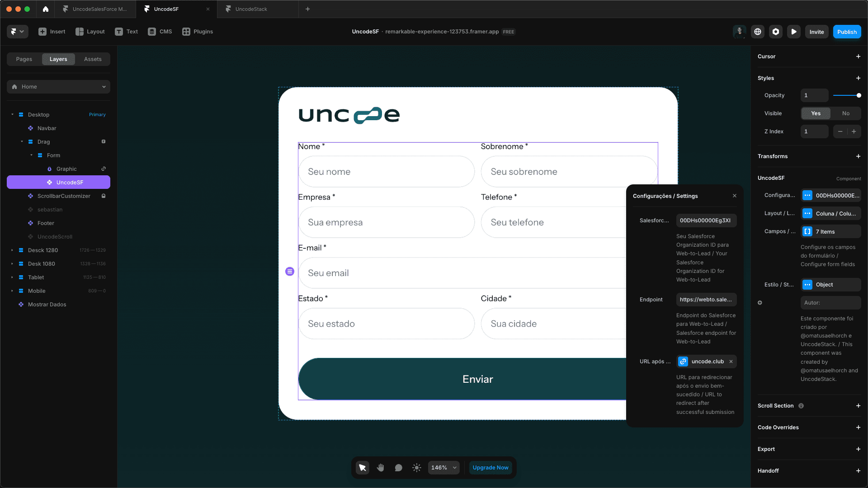Click the Invite button
Image resolution: width=868 pixels, height=488 pixels.
click(816, 32)
